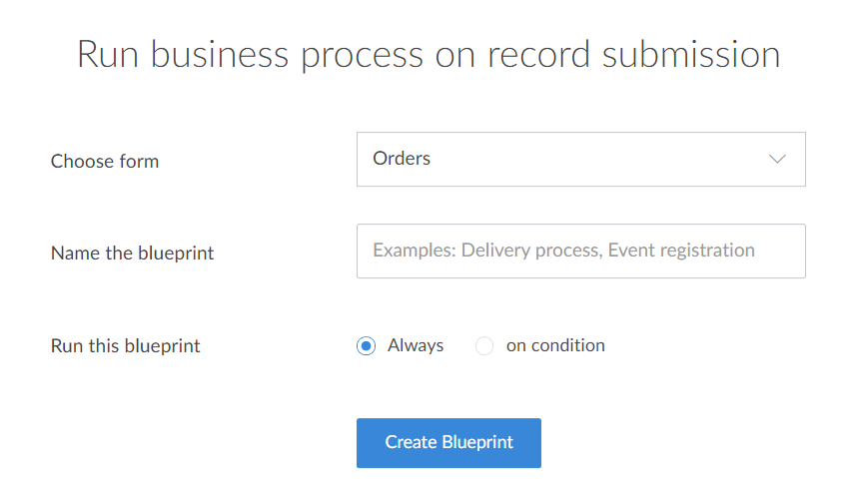The height and width of the screenshot is (504, 863).
Task: Open the Choose form dropdown box
Action: tap(580, 160)
